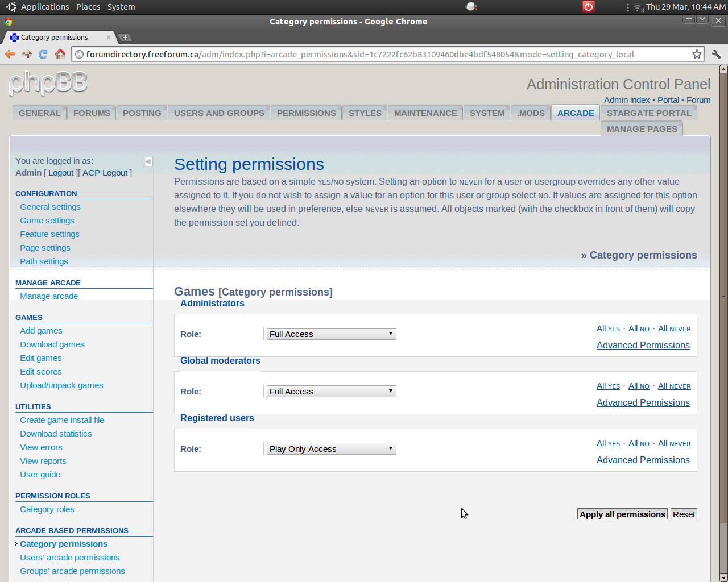Image resolution: width=728 pixels, height=582 pixels.
Task: Open Users' arcade permissions link
Action: click(x=70, y=558)
